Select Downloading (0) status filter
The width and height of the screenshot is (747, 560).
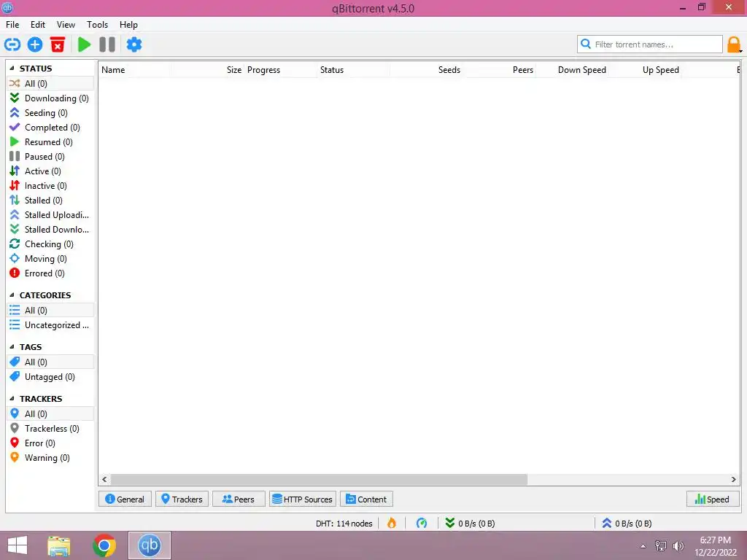point(50,98)
